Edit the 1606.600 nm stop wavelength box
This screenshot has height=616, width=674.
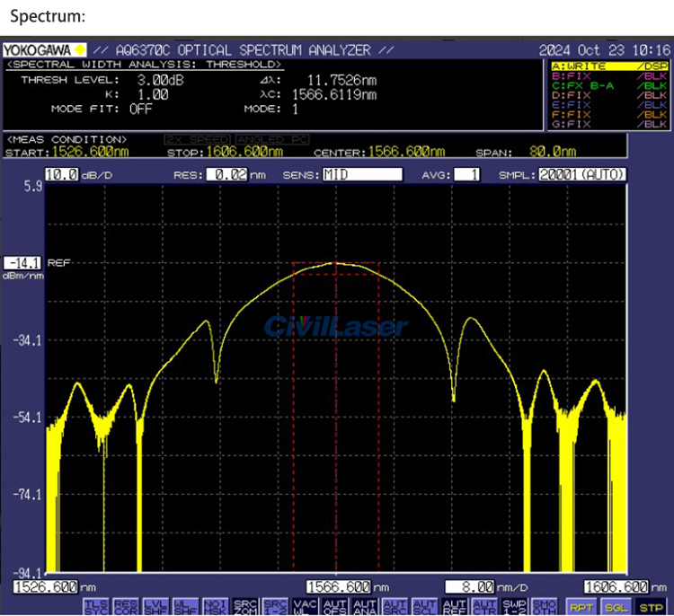pyautogui.click(x=616, y=586)
